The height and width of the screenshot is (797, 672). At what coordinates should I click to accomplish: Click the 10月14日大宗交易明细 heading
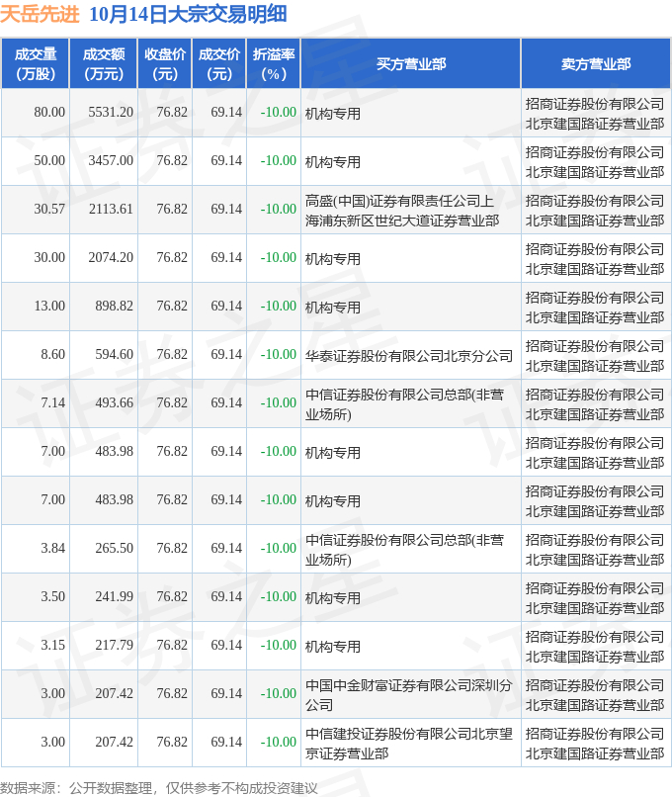pyautogui.click(x=188, y=14)
